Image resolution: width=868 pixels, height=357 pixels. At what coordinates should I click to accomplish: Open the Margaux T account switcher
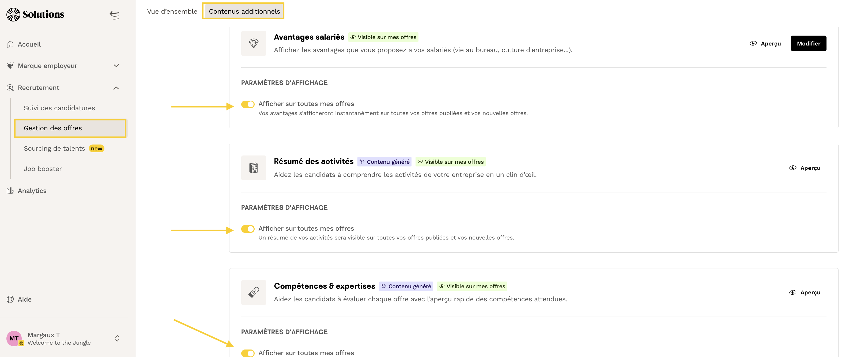pos(117,338)
